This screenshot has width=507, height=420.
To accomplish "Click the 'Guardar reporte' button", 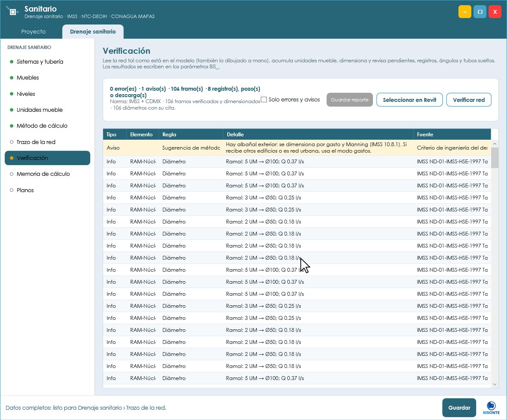I will [x=350, y=100].
